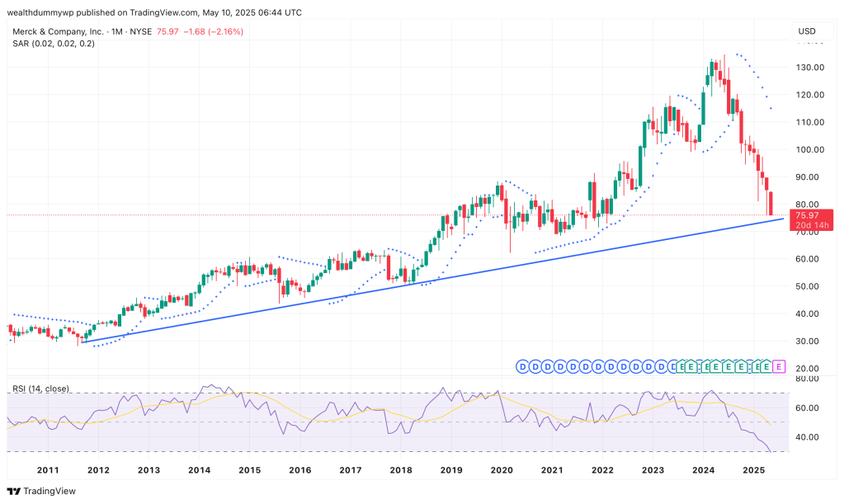Viewport: 844px width, 504px height.
Task: Click the latest red monthly candle
Action: click(x=771, y=203)
